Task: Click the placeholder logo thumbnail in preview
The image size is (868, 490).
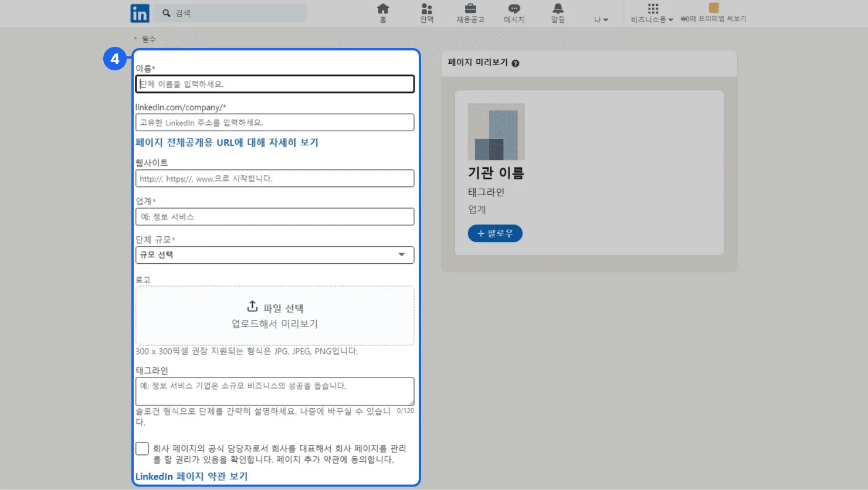Action: pos(496,132)
